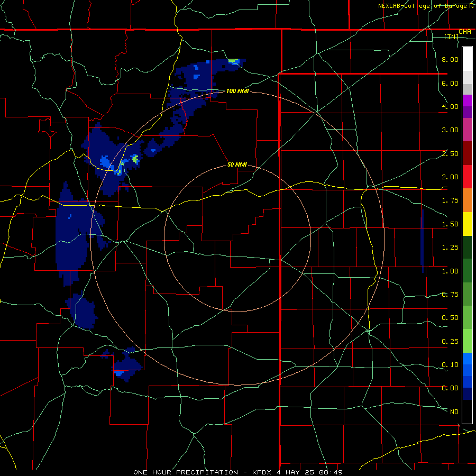The width and height of the screenshot is (476, 476).
Task: Pick the light green swatch beside 0.25
Action: tap(467, 341)
